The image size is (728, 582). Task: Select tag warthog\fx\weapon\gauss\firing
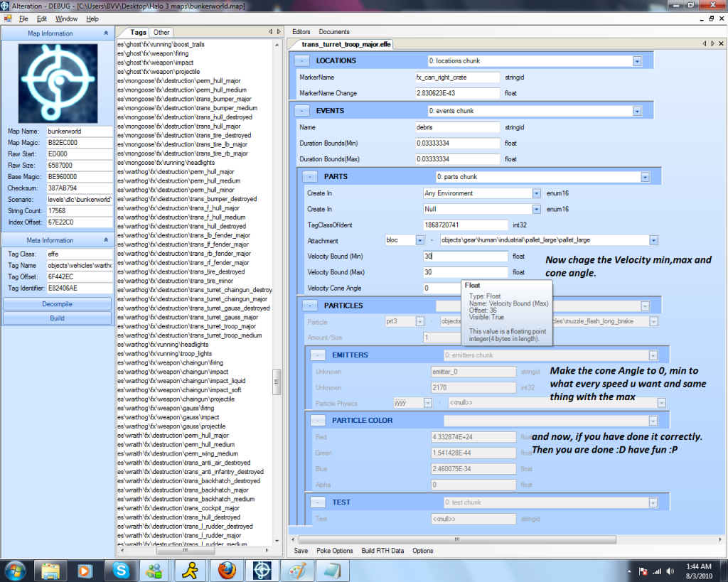pyautogui.click(x=166, y=408)
